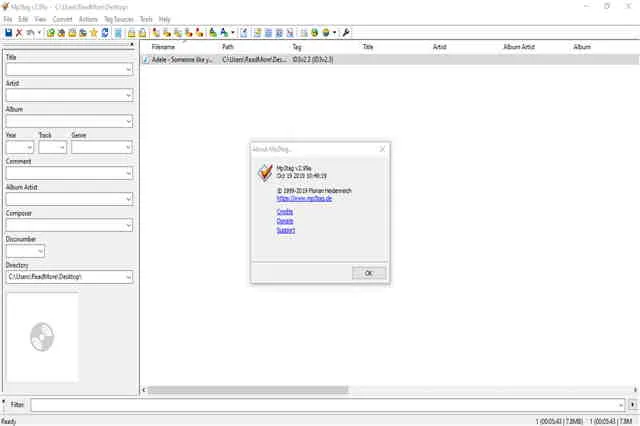Sort by the Path column header
640x426 pixels.
point(228,47)
